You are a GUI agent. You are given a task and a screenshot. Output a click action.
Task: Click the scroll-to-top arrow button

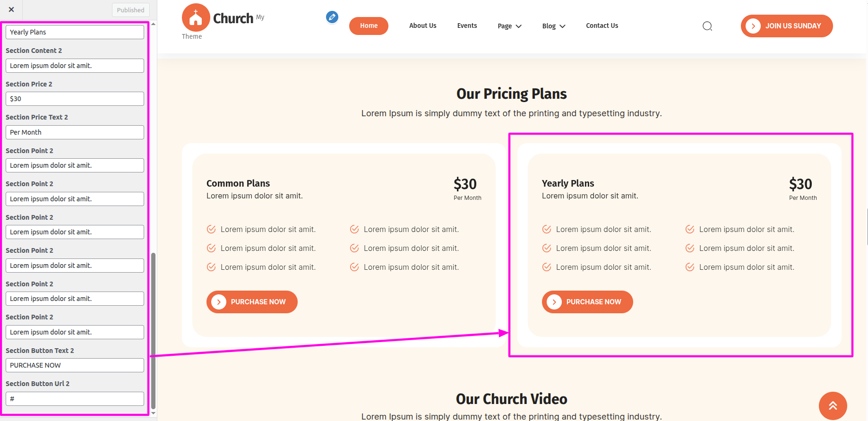click(x=833, y=405)
